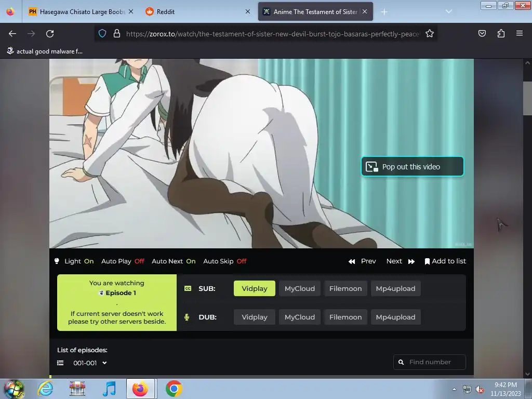Go to the Prev episode
532x399 pixels.
pyautogui.click(x=362, y=261)
